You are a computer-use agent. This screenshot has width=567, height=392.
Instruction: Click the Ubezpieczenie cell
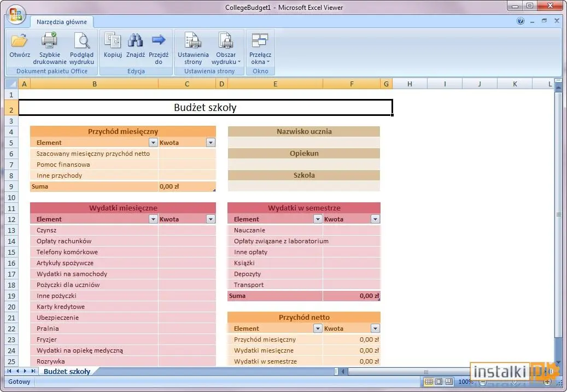point(95,318)
